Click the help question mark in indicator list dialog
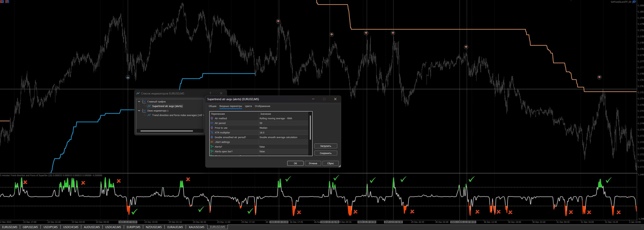The image size is (644, 230). click(210, 93)
